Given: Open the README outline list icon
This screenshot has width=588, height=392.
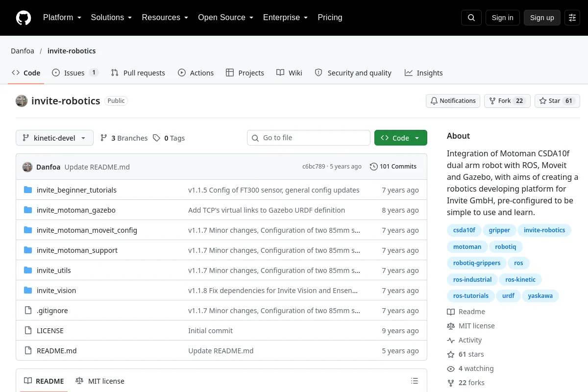Looking at the screenshot, I should (x=415, y=381).
